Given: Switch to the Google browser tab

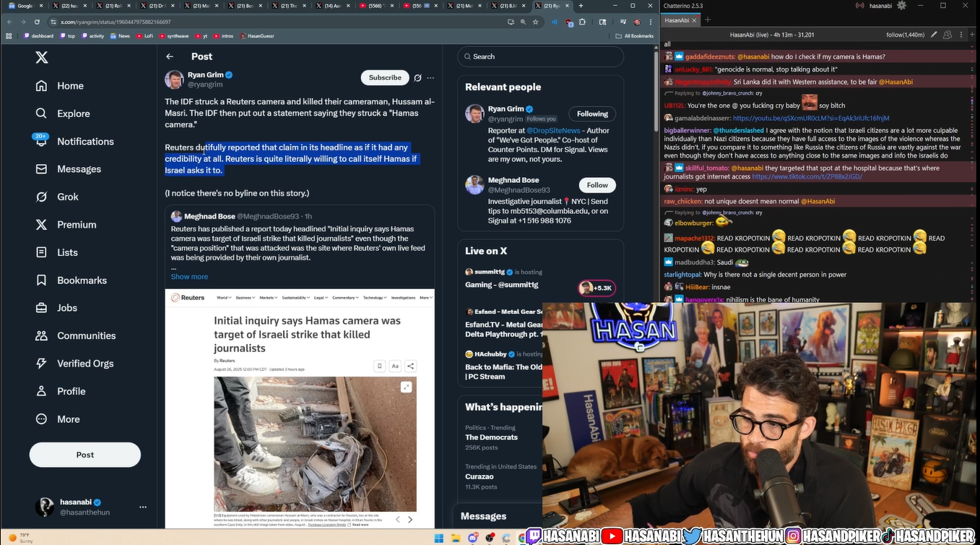Looking at the screenshot, I should coord(25,6).
